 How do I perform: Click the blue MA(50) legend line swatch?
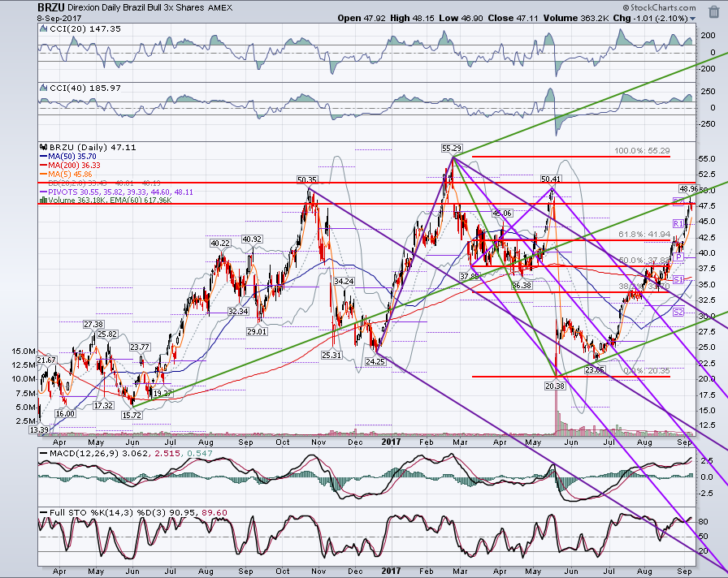click(43, 157)
